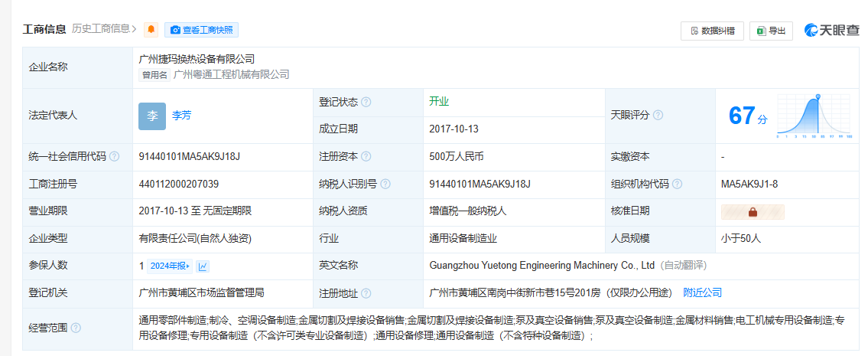Click locked 核准日期 lock icon
This screenshot has height=356, width=868.
753,212
